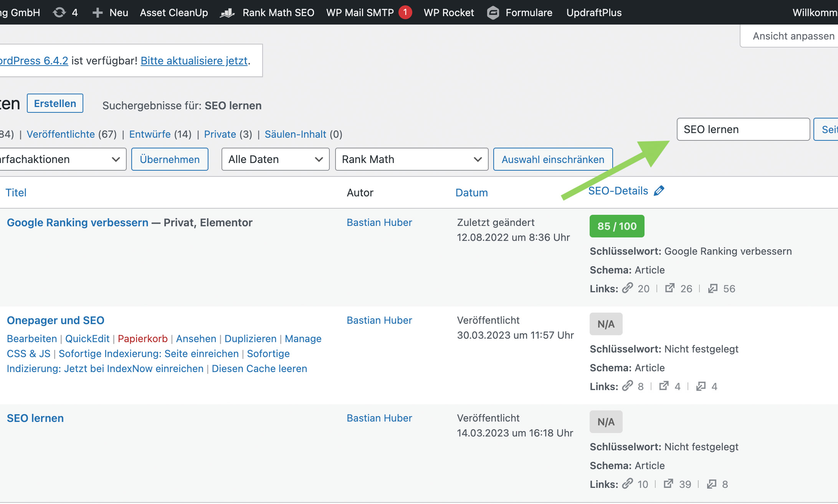Click the updates refresh icon in admin bar
This screenshot has height=504, width=838.
pos(59,13)
